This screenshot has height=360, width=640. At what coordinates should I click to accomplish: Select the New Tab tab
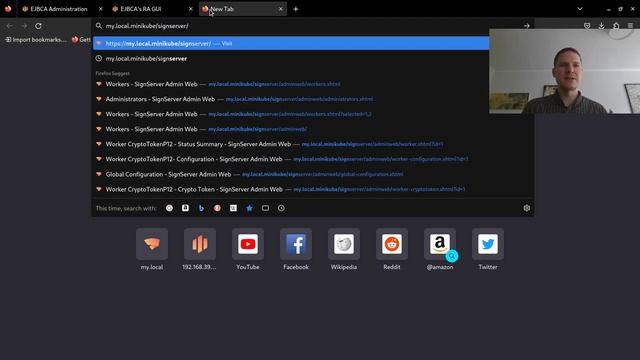pos(242,9)
